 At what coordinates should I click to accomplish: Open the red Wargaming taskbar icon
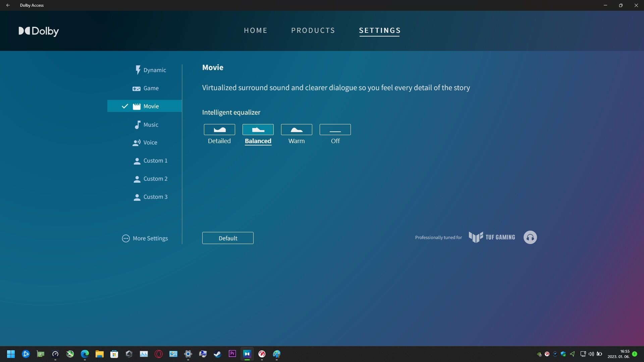click(262, 354)
